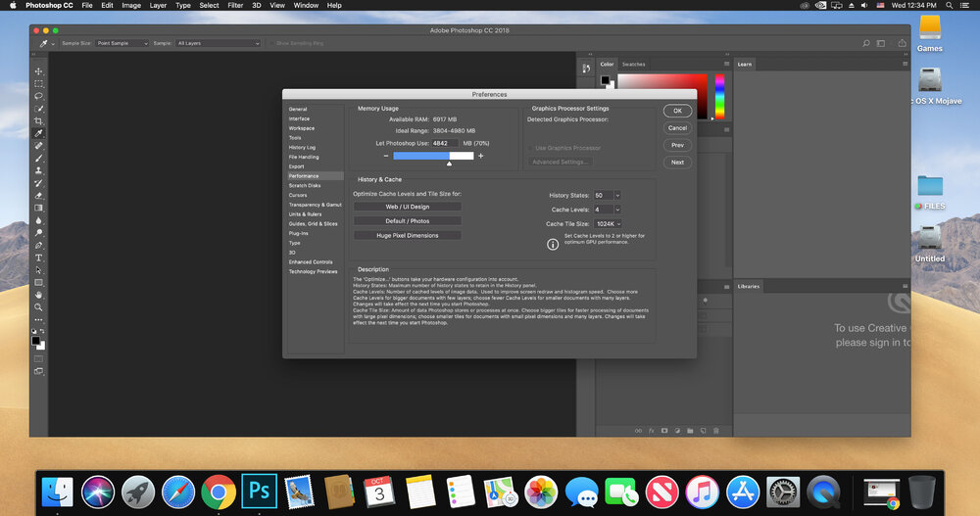This screenshot has height=516, width=980.
Task: Select the Lasso tool
Action: coord(39,96)
